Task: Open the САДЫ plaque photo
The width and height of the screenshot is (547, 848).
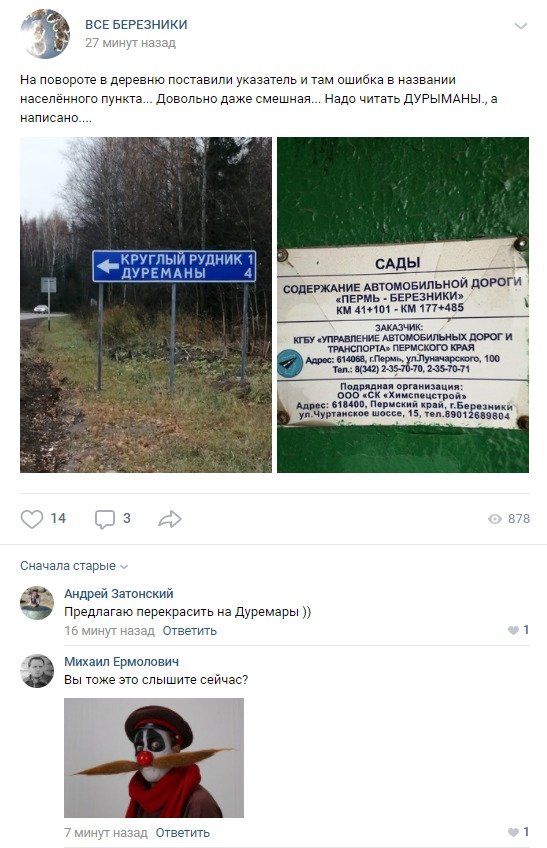Action: tap(403, 305)
